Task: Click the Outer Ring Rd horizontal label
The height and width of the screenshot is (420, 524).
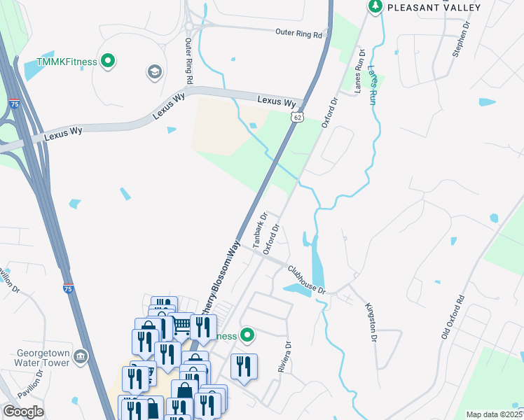Action: (298, 33)
